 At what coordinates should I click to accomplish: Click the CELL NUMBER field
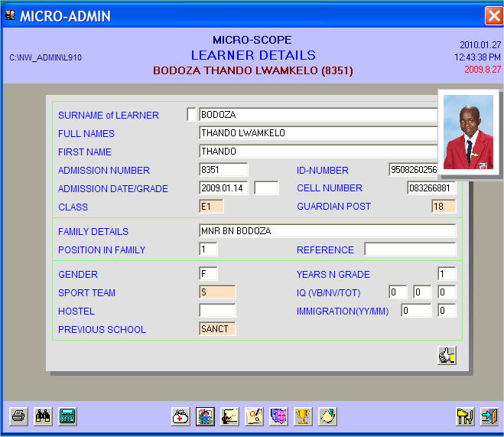(431, 188)
